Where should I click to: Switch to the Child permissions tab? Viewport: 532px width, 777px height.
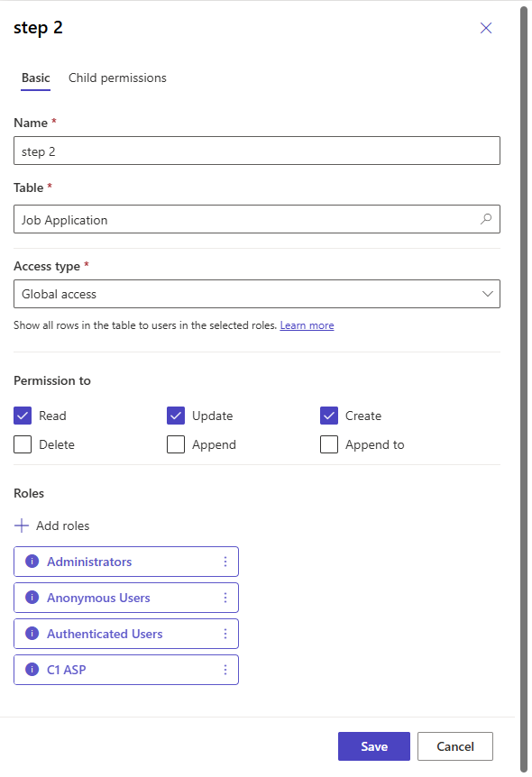(x=117, y=78)
